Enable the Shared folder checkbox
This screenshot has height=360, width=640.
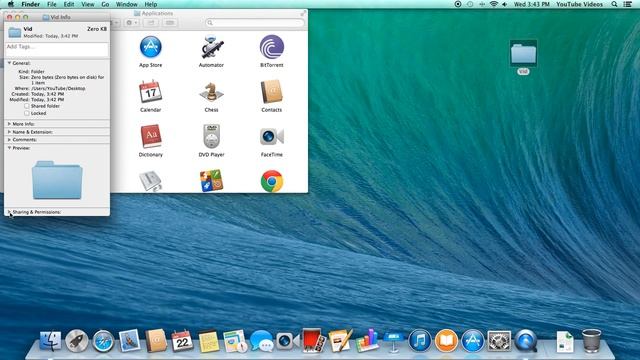[x=27, y=106]
